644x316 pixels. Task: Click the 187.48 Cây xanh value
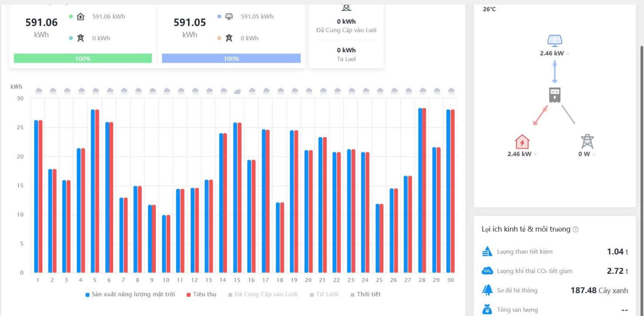pos(599,290)
